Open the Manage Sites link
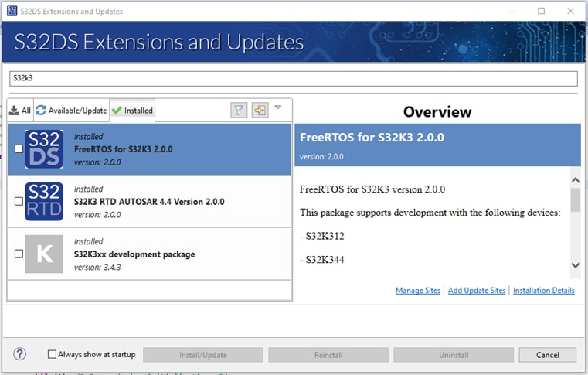The height and width of the screenshot is (375, 588). (x=417, y=291)
